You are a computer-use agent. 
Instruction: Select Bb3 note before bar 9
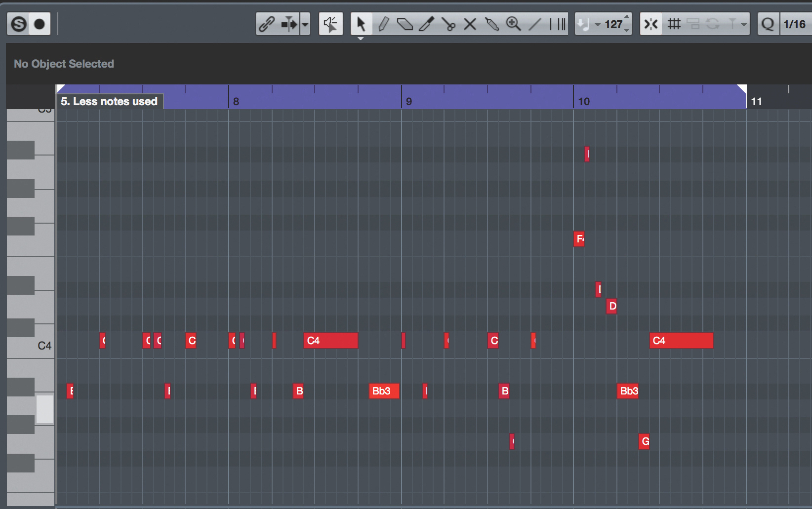coord(384,391)
